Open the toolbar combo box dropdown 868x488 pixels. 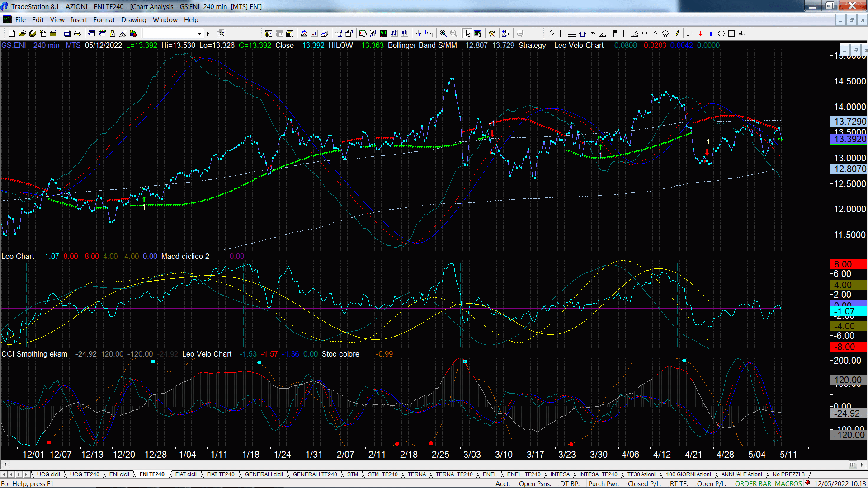(199, 33)
